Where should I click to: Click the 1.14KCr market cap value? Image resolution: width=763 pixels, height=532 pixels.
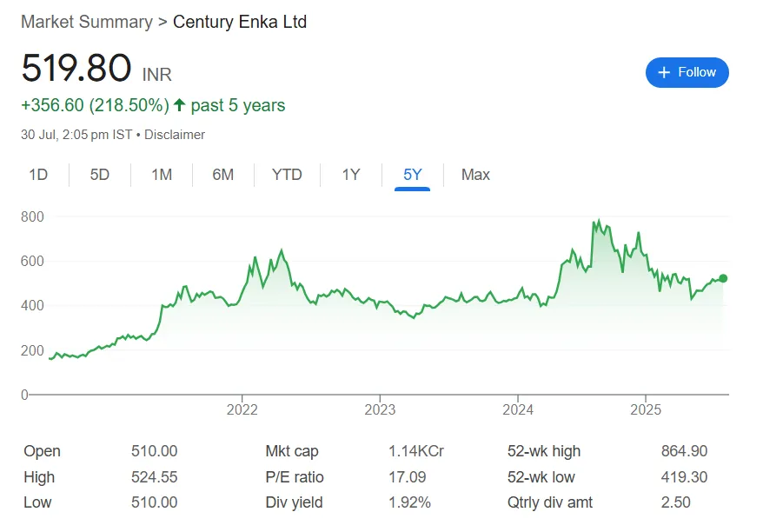click(x=416, y=450)
